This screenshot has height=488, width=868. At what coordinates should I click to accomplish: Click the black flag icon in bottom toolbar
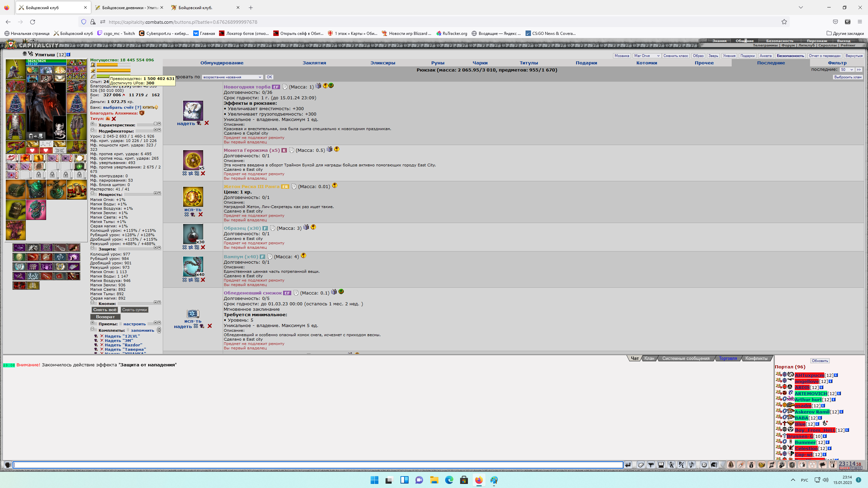click(823, 465)
